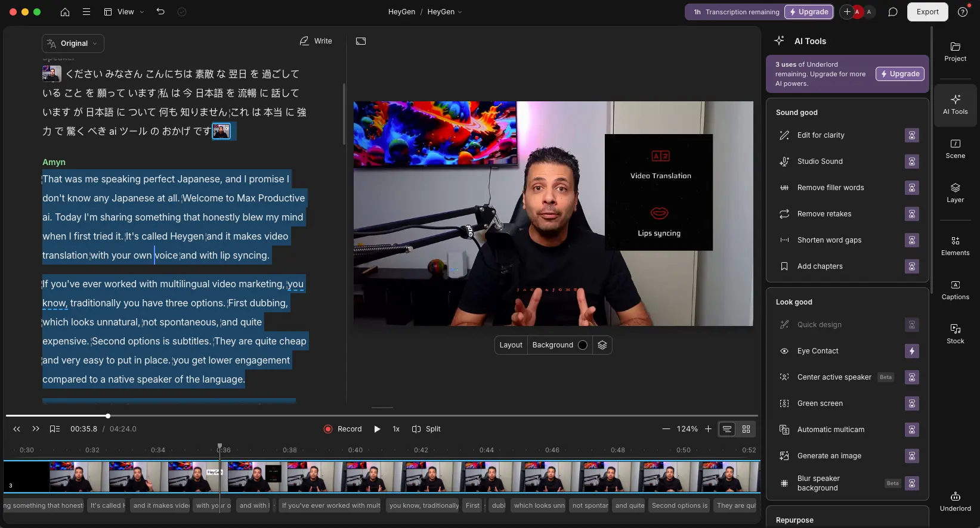Click the playback progress bar handle

(x=108, y=416)
